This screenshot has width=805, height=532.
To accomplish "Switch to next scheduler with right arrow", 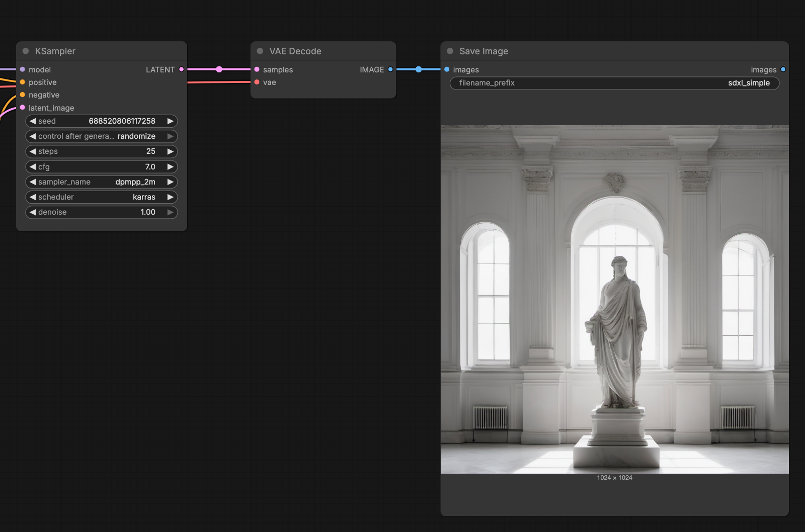I will (x=171, y=197).
